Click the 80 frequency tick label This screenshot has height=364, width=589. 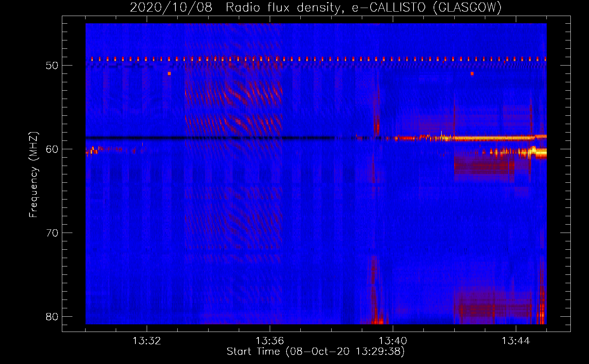pyautogui.click(x=52, y=317)
